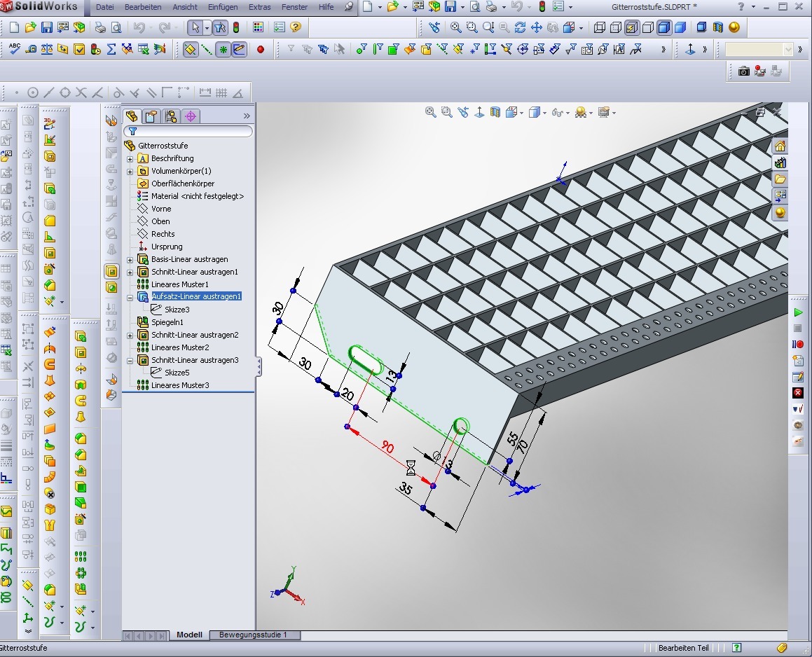
Task: Toggle the green asterisk points button
Action: pos(223,50)
